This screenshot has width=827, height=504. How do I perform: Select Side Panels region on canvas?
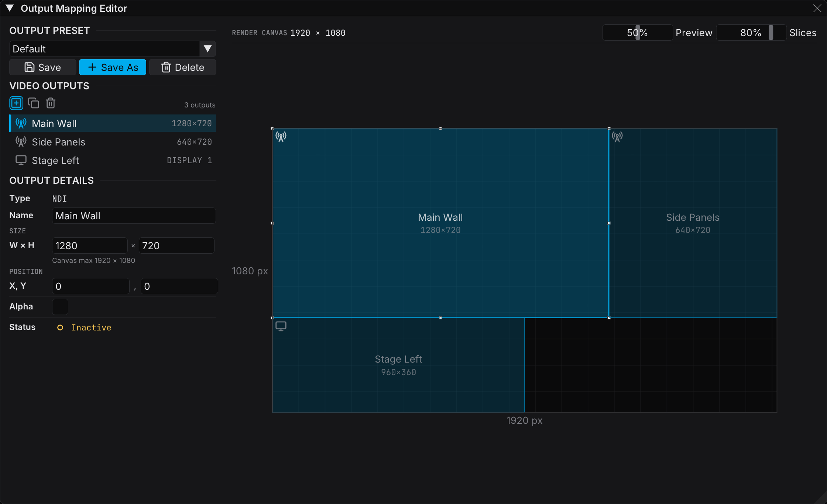click(x=693, y=223)
